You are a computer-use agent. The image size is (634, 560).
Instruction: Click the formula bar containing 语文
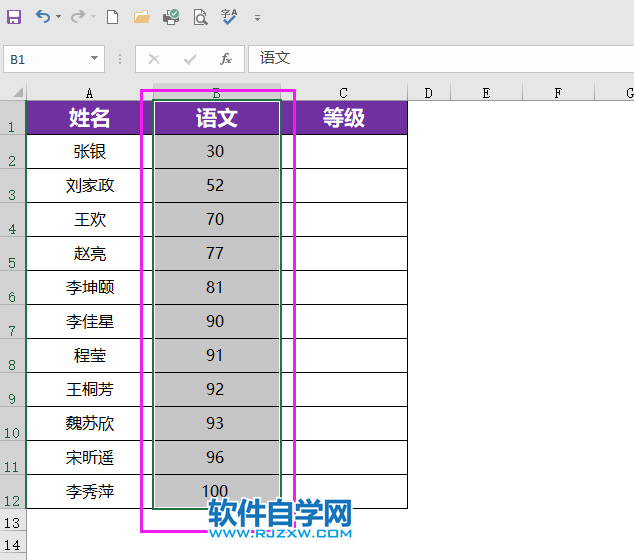point(441,59)
